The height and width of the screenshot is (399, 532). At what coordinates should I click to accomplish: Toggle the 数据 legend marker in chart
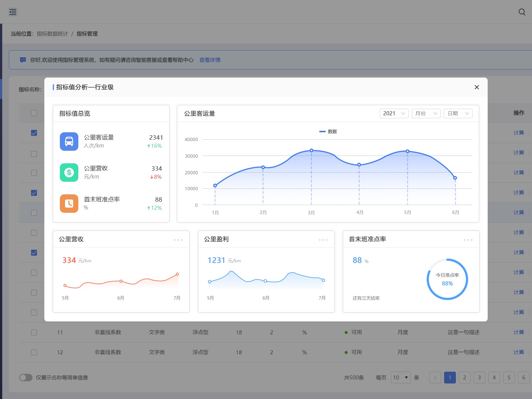click(323, 132)
